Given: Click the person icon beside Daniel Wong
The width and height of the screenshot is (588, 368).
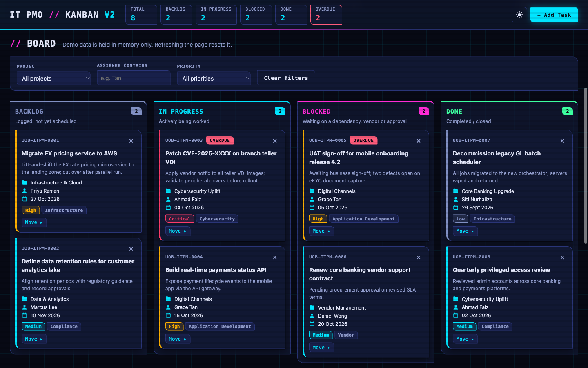Looking at the screenshot, I should tap(312, 316).
